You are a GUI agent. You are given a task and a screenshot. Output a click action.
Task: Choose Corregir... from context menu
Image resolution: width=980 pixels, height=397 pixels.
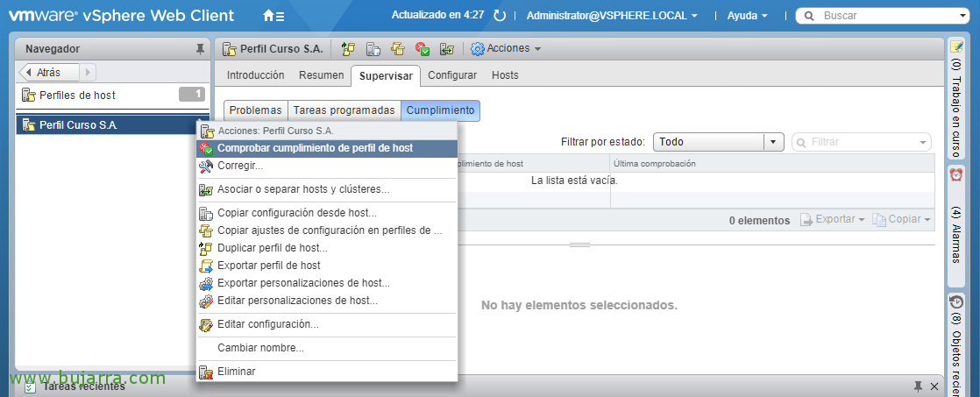point(327,166)
